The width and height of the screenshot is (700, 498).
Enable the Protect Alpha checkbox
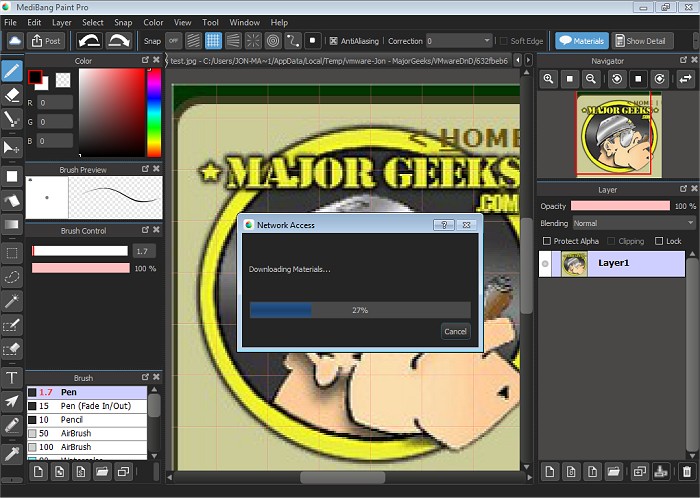(x=546, y=241)
